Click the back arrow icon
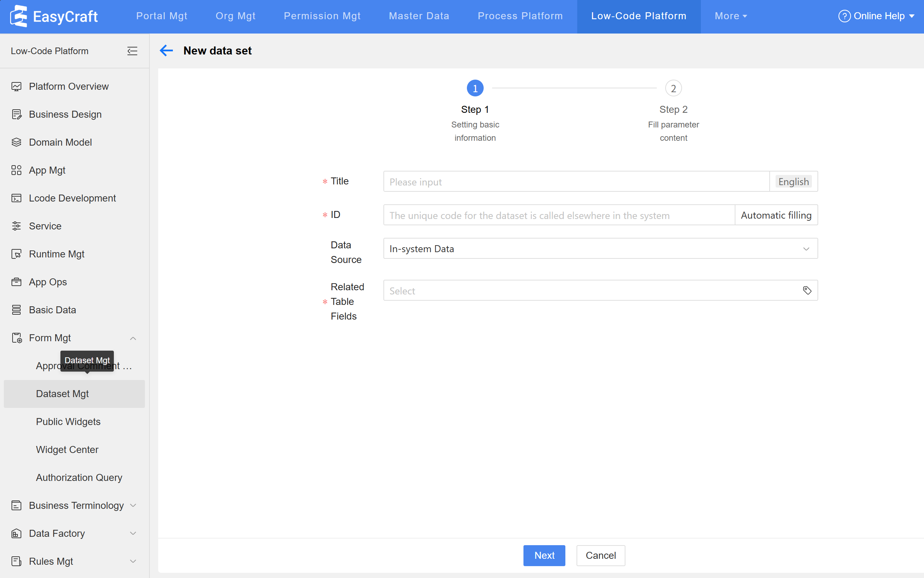 pyautogui.click(x=166, y=50)
